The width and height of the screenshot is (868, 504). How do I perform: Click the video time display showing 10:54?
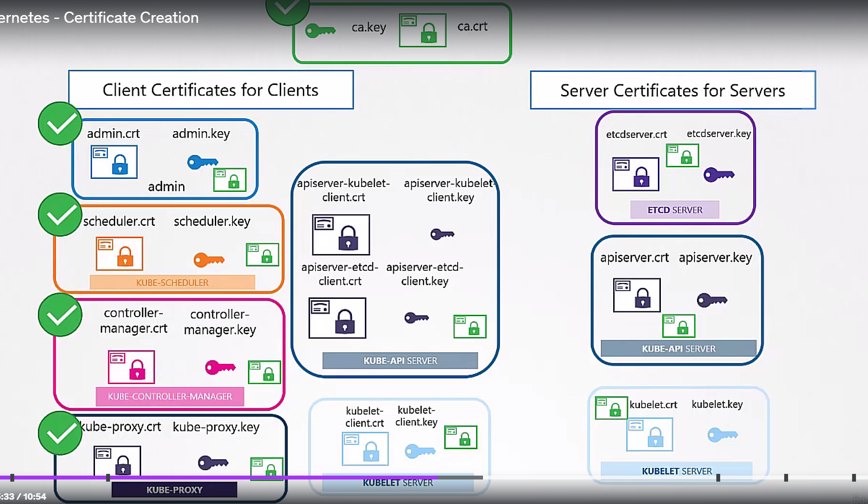23,496
